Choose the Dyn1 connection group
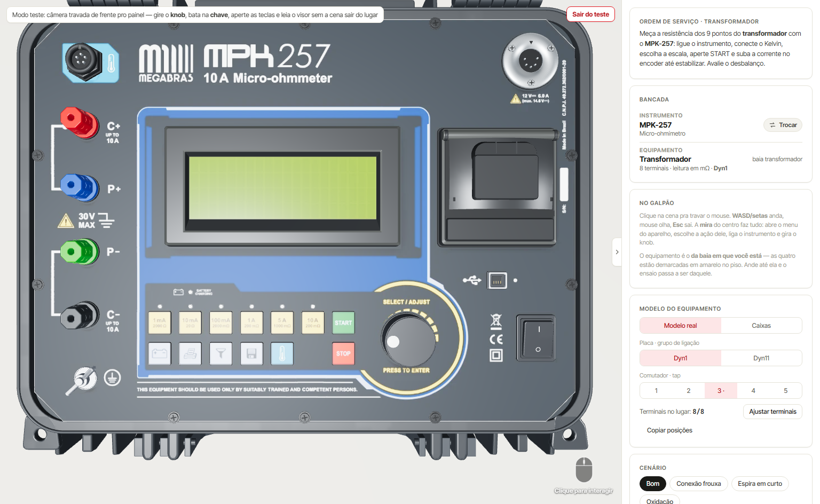 (x=681, y=358)
